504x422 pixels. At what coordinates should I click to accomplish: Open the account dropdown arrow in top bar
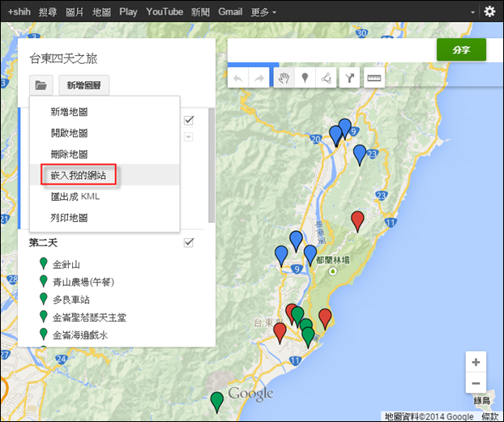tap(472, 12)
